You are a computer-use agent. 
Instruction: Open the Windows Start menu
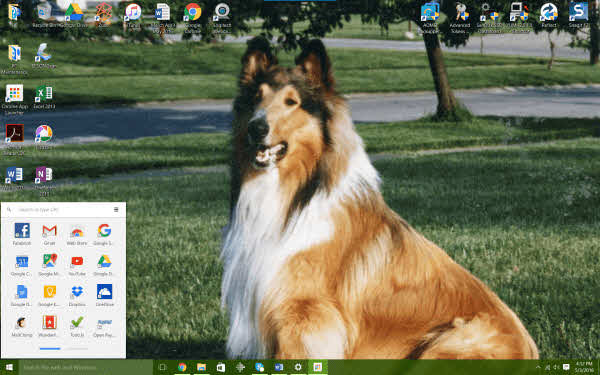10,367
